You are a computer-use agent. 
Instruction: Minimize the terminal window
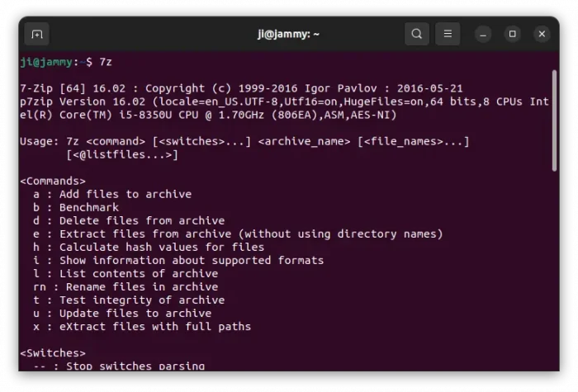click(x=483, y=34)
